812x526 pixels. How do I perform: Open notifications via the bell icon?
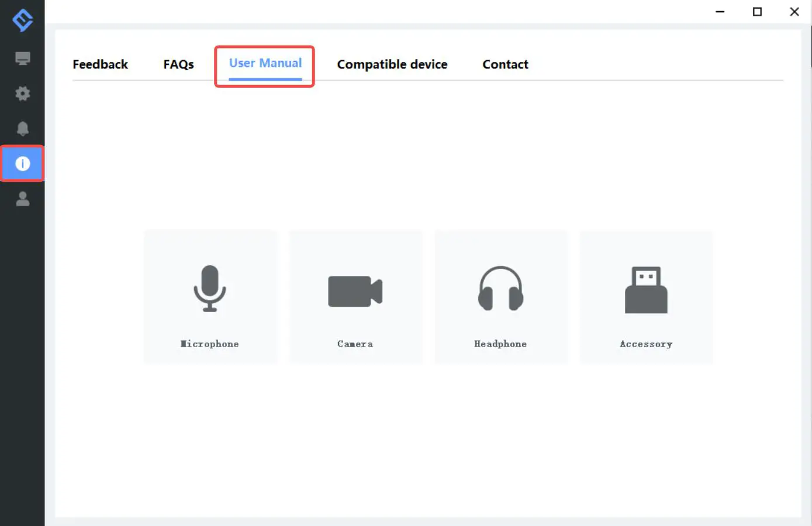tap(22, 129)
